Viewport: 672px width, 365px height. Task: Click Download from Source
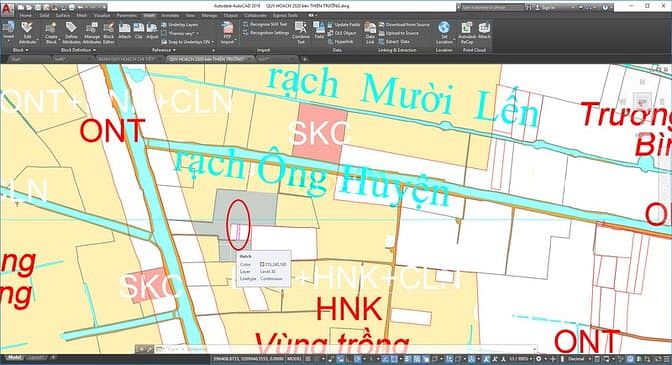(404, 25)
